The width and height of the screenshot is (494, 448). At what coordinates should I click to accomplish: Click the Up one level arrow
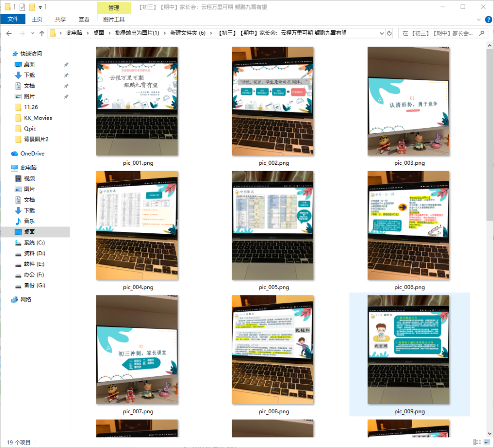pyautogui.click(x=42, y=33)
